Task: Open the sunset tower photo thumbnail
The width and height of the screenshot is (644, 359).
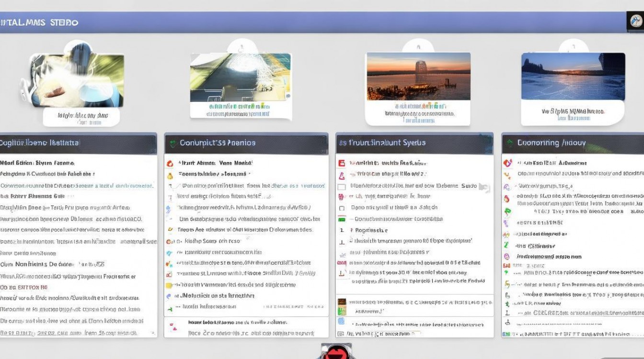Action: tap(418, 77)
